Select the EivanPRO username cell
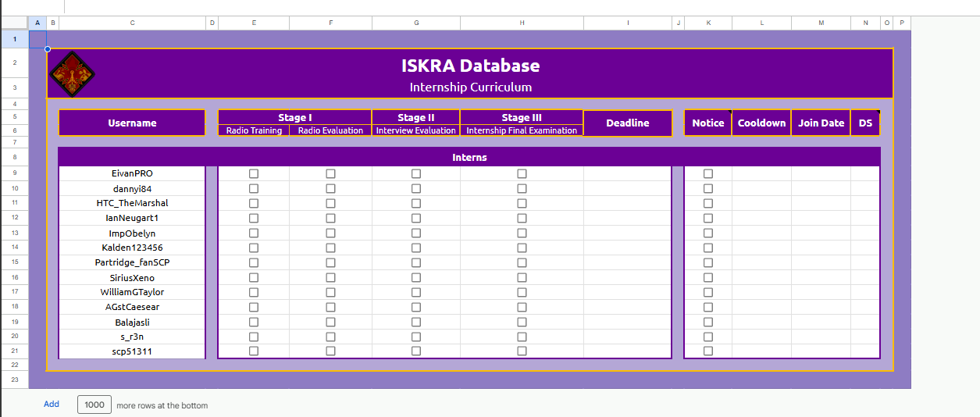 click(x=132, y=173)
